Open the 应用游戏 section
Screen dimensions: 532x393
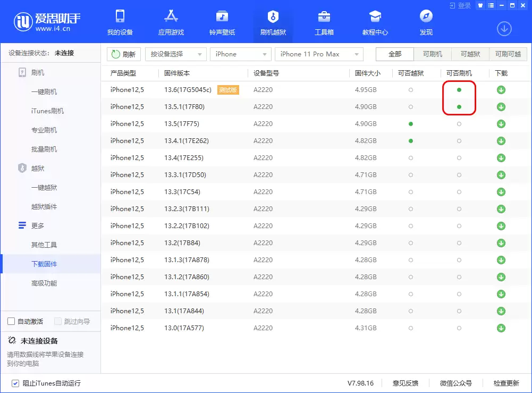tap(171, 23)
